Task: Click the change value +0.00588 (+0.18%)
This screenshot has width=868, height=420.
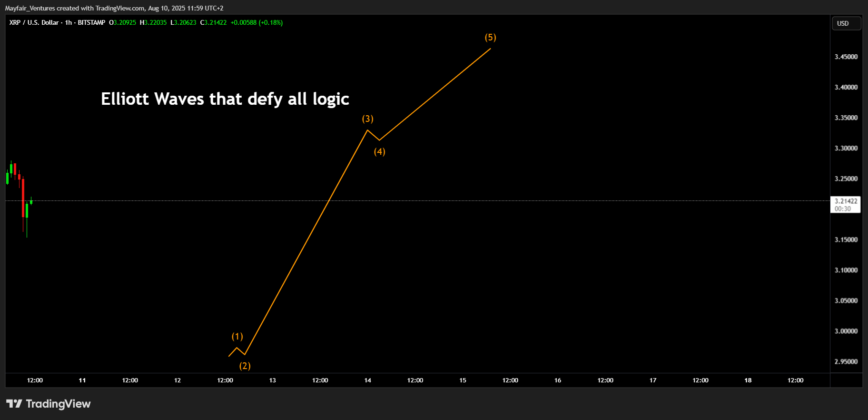Action: tap(256, 22)
